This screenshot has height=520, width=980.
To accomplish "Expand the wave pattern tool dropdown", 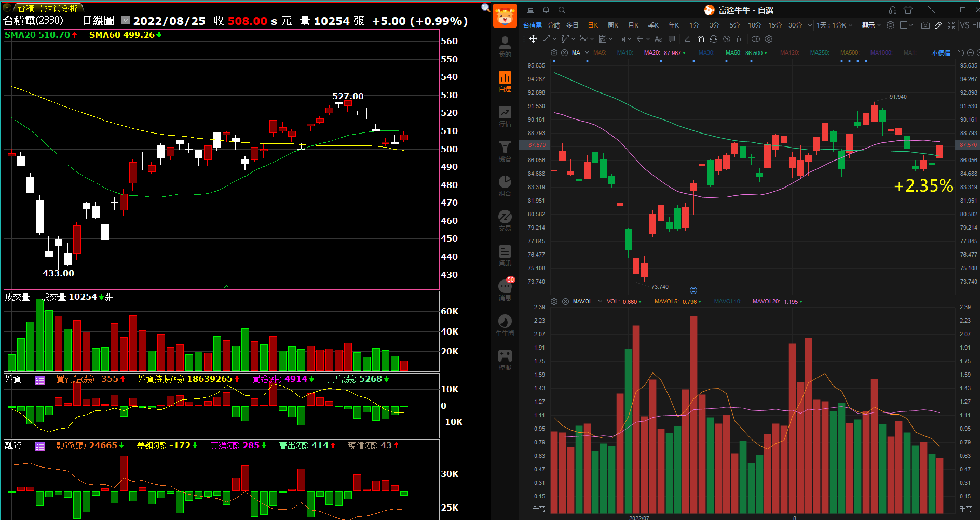I will coord(592,39).
